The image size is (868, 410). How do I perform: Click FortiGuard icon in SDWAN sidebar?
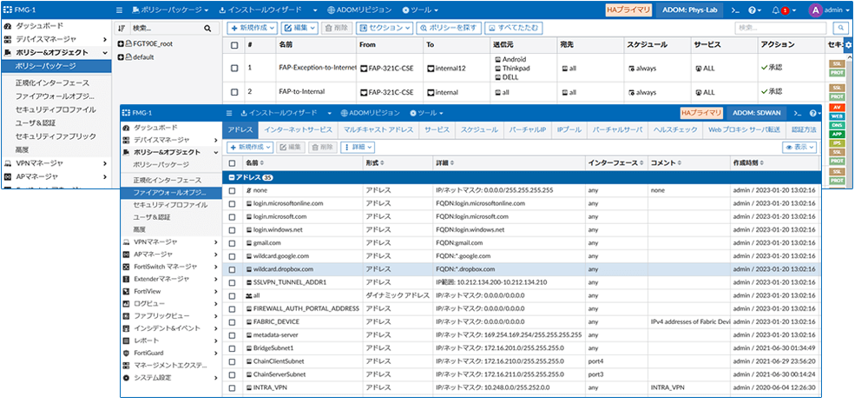(126, 353)
